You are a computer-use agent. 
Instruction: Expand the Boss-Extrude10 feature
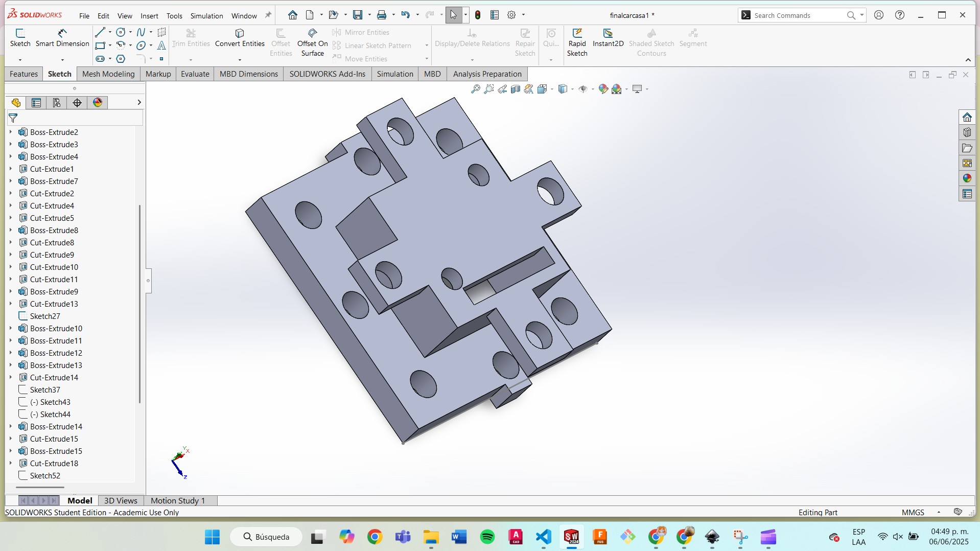coord(11,328)
